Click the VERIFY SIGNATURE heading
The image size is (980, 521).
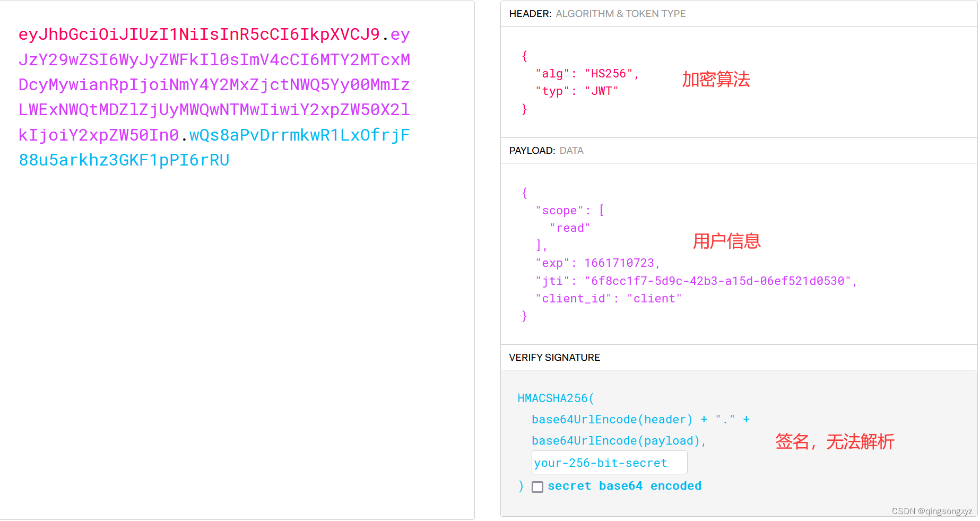[x=554, y=358]
